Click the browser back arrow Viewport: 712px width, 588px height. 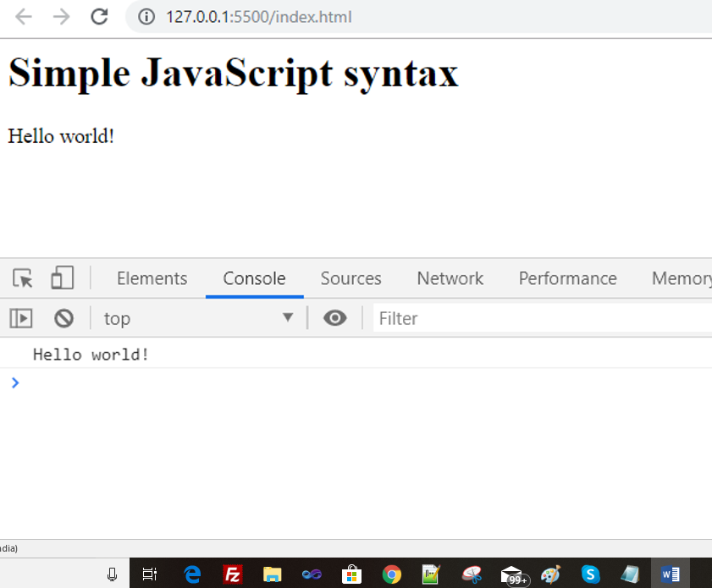coord(23,16)
